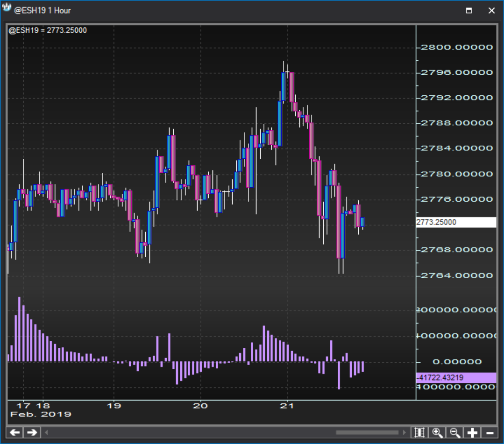
Task: Click the 2792.00000 price axis label
Action: (x=457, y=98)
